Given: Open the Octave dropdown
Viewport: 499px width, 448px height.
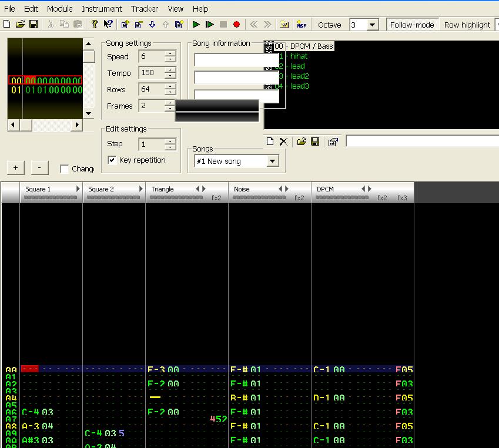Looking at the screenshot, I should coord(373,25).
